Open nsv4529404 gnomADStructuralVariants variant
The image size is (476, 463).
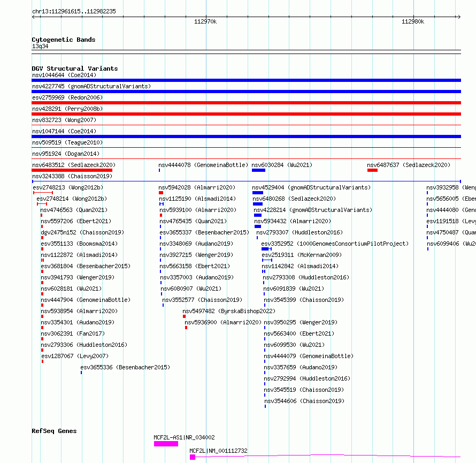[x=311, y=187]
